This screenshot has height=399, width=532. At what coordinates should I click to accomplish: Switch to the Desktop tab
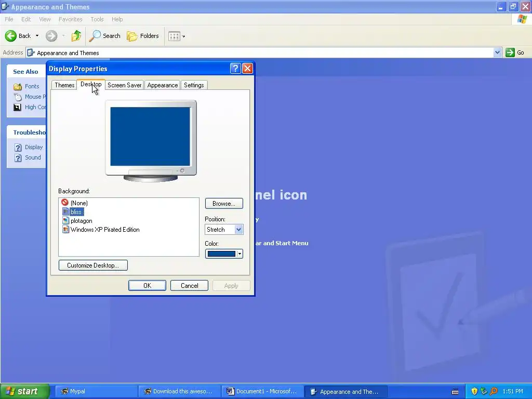(91, 84)
